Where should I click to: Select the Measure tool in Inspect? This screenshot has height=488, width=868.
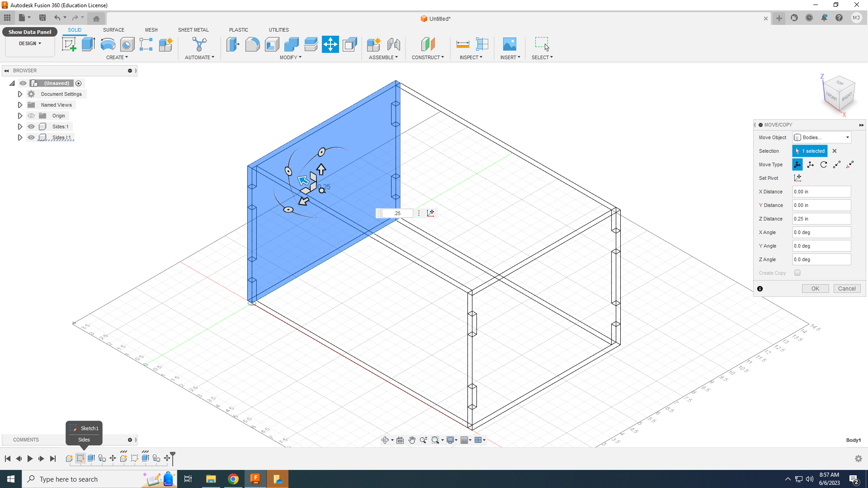tap(463, 44)
